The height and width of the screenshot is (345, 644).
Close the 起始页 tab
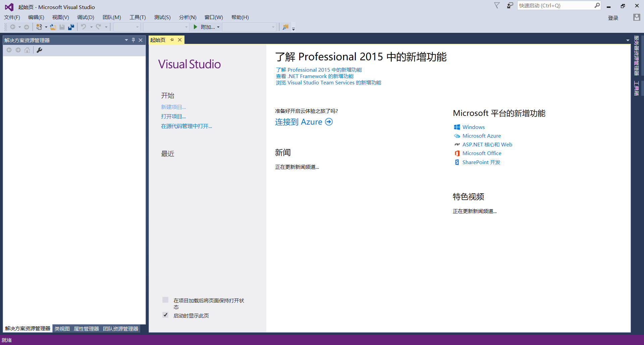pyautogui.click(x=180, y=40)
